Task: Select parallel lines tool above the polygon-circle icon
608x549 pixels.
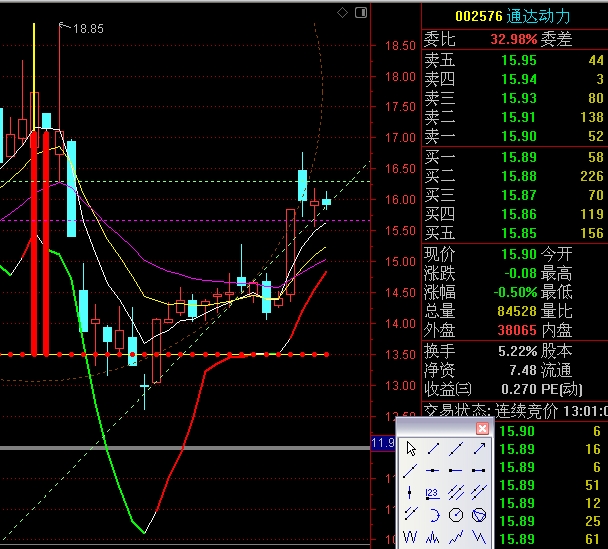Action: (x=479, y=493)
